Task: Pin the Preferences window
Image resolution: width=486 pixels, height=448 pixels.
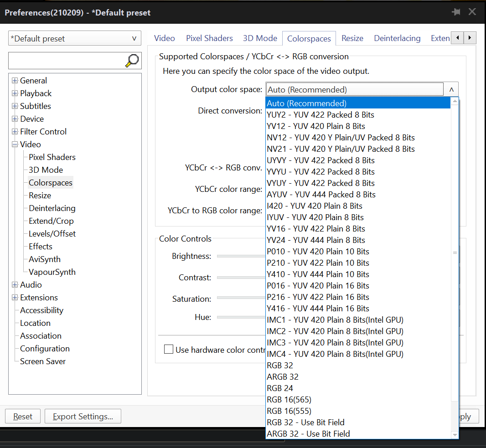Action: [455, 12]
